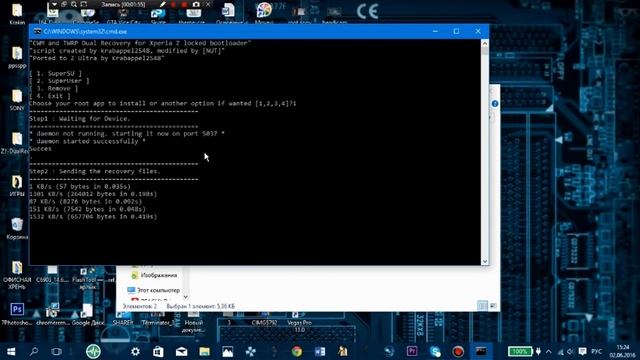Open Explorer help question mark icon

(x=495, y=104)
